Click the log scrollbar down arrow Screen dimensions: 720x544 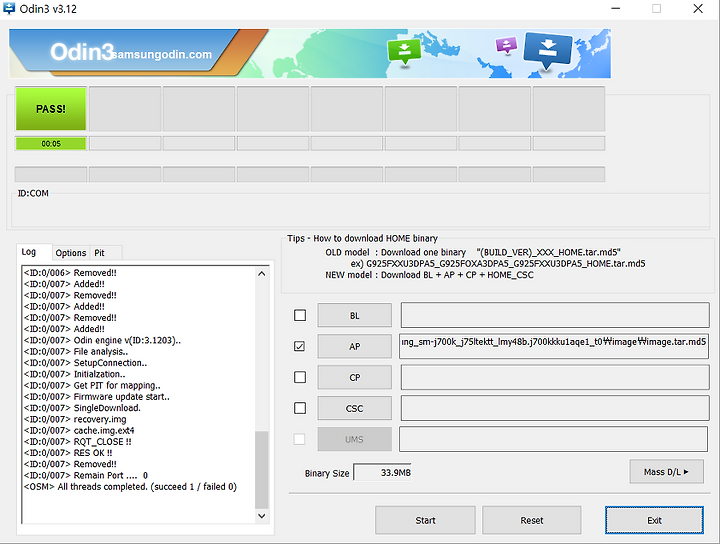262,516
